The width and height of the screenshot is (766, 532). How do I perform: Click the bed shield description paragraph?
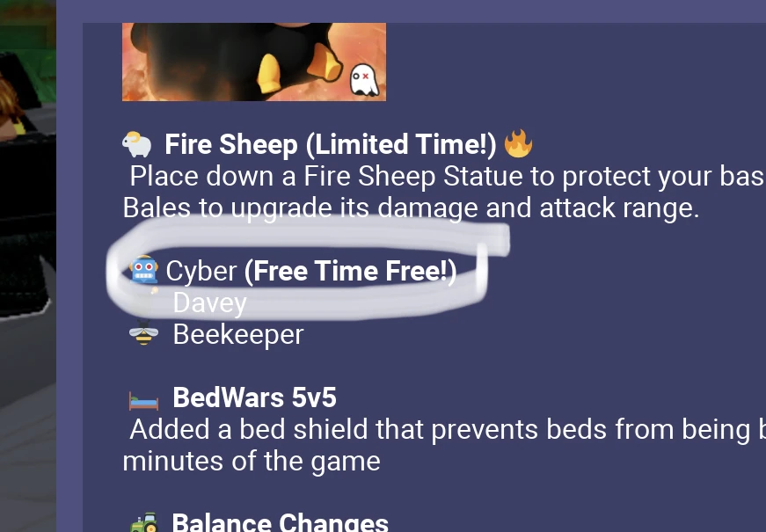coord(443,445)
